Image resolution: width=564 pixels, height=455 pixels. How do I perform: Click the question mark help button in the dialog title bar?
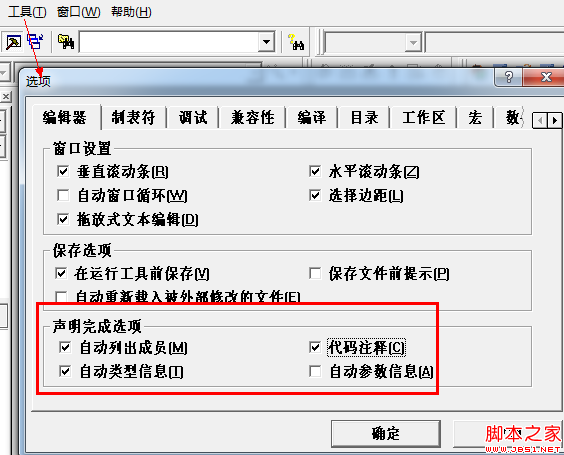click(509, 77)
